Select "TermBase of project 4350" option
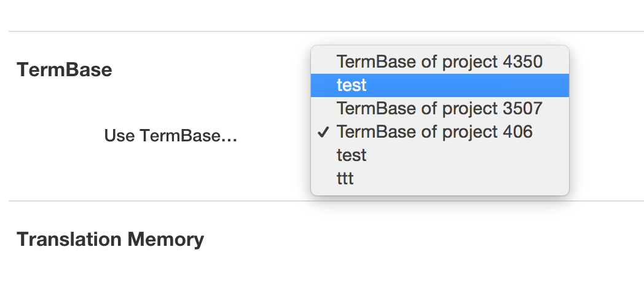This screenshot has height=295, width=644. pos(439,61)
